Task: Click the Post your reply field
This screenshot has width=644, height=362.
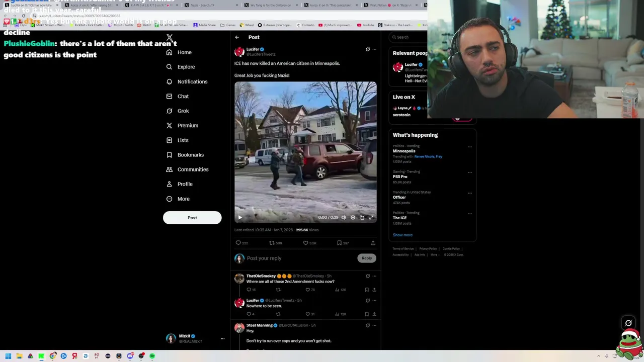Action: (x=300, y=258)
